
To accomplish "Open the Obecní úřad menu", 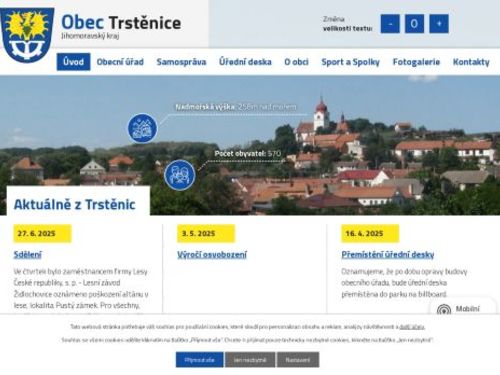I will coord(120,62).
